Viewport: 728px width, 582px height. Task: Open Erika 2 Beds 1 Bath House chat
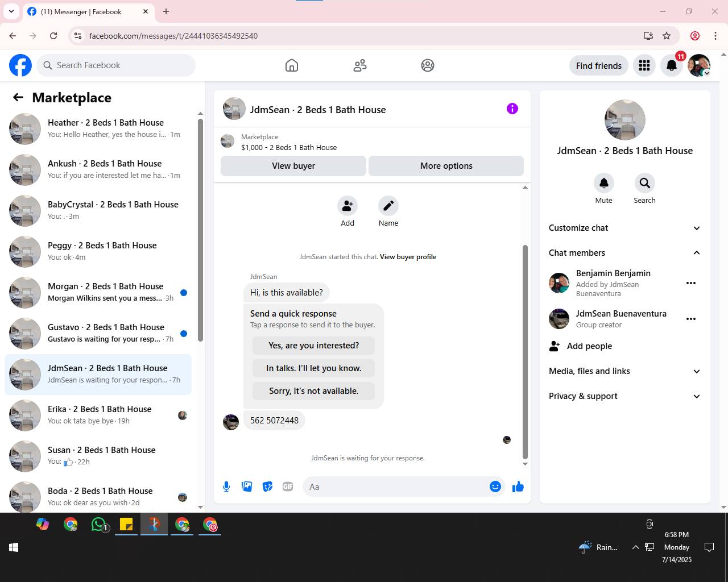click(98, 415)
